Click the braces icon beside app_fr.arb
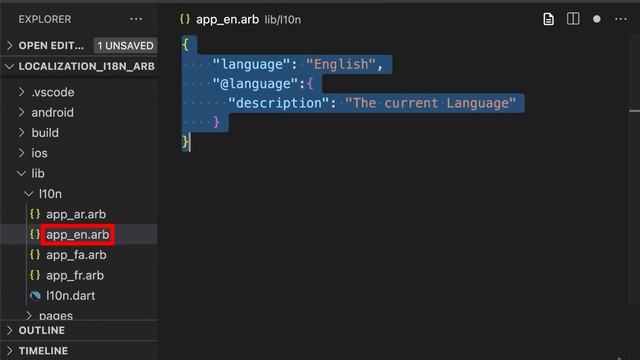Image resolution: width=640 pixels, height=360 pixels. pos(35,275)
